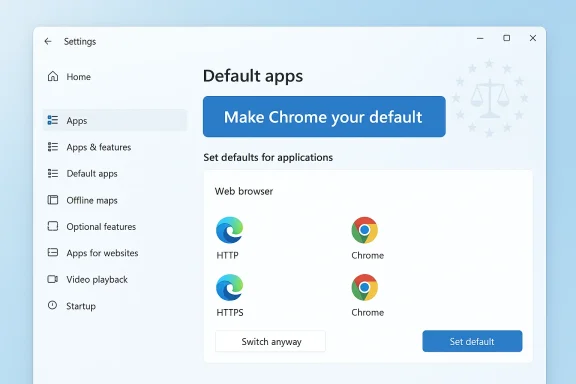Viewport: 576px width, 384px height.
Task: Click the Apps list icon
Action: (53, 120)
